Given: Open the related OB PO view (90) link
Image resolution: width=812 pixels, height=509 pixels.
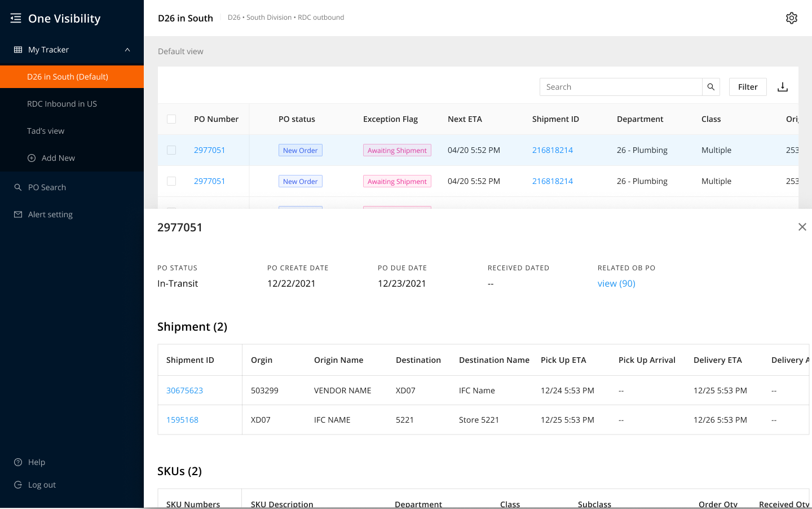Looking at the screenshot, I should [616, 283].
